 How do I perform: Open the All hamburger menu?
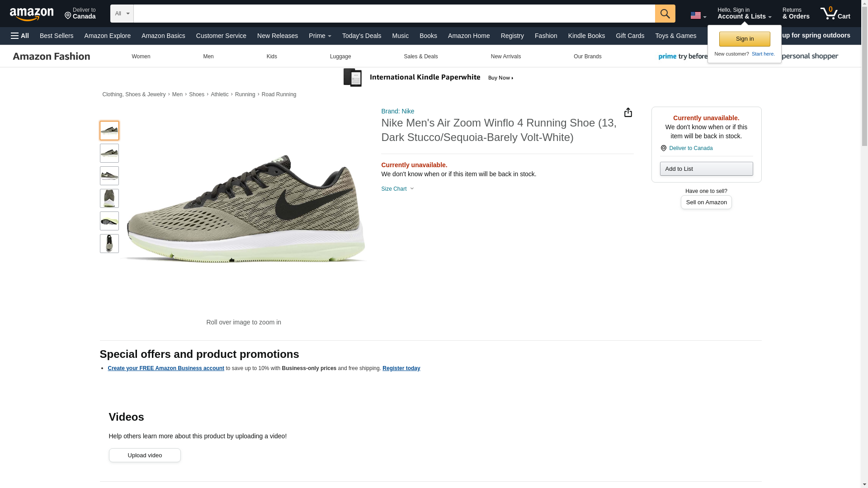click(20, 36)
